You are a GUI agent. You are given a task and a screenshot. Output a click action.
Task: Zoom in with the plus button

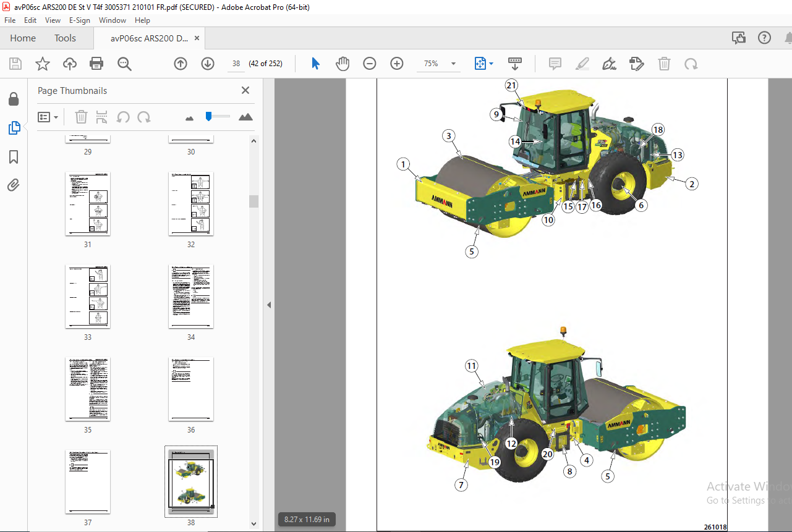point(397,64)
